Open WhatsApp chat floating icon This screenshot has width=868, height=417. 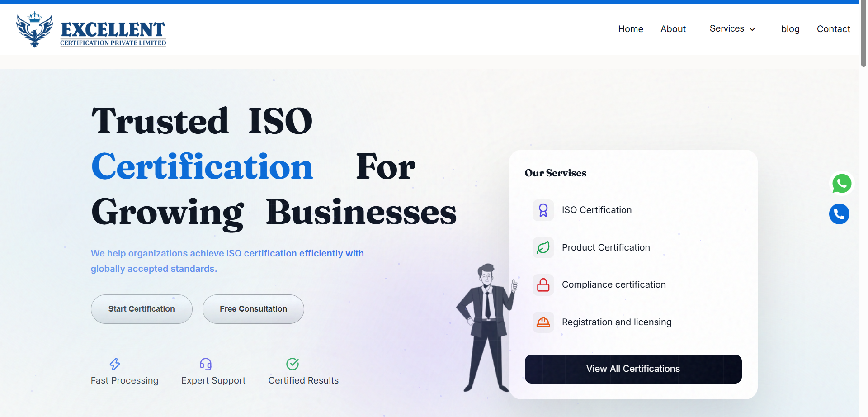[842, 184]
